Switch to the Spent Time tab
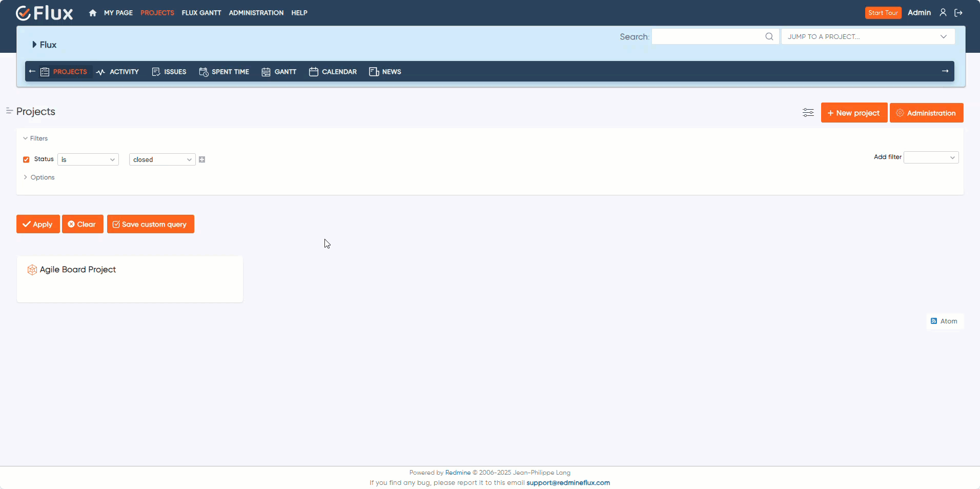Viewport: 980px width, 489px height. [x=224, y=72]
